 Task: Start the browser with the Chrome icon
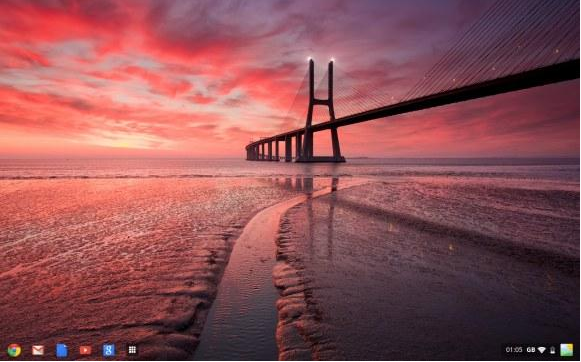pos(14,350)
